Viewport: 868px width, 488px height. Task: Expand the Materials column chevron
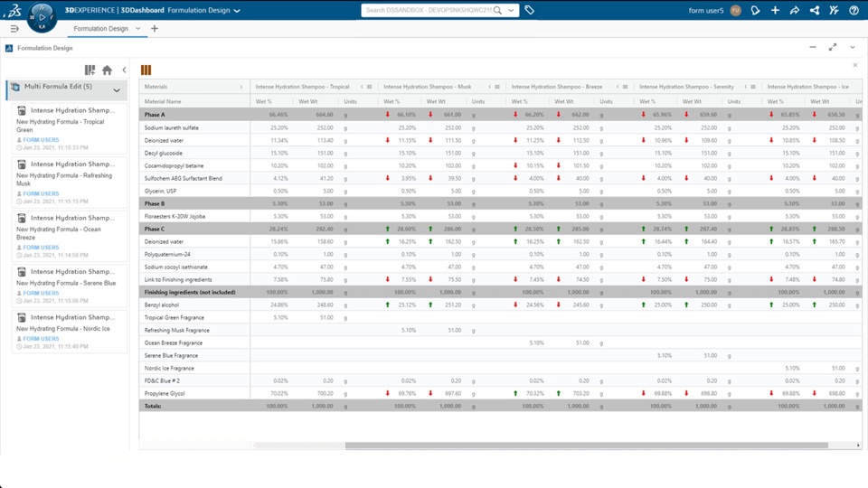241,87
